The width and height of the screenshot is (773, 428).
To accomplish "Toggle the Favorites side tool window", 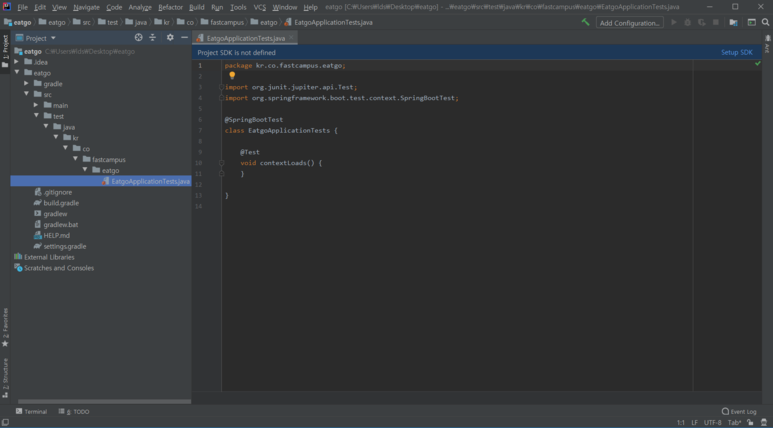I will point(5,326).
